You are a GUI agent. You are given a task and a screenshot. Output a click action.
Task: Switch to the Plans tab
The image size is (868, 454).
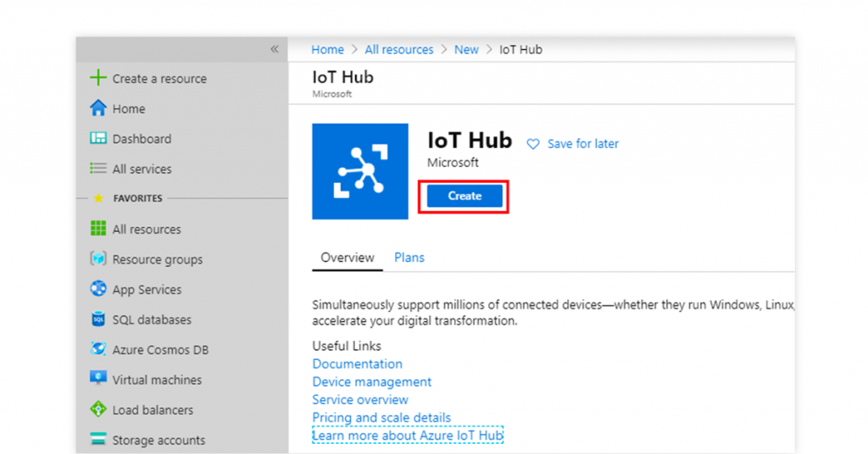(409, 257)
